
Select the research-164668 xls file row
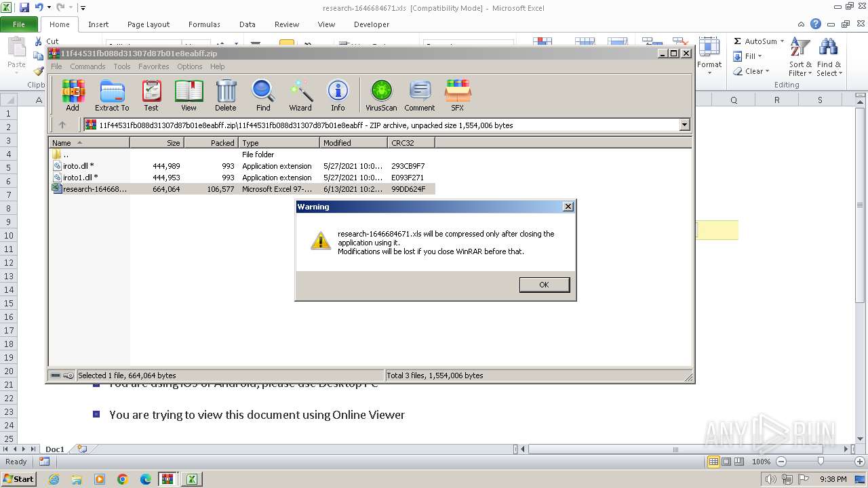pyautogui.click(x=243, y=189)
